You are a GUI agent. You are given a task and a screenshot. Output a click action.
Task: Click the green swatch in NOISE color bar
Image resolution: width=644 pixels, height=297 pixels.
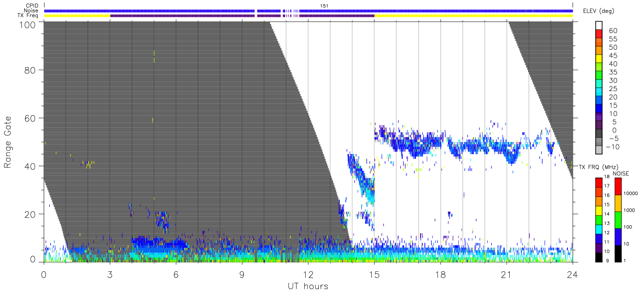(x=619, y=219)
